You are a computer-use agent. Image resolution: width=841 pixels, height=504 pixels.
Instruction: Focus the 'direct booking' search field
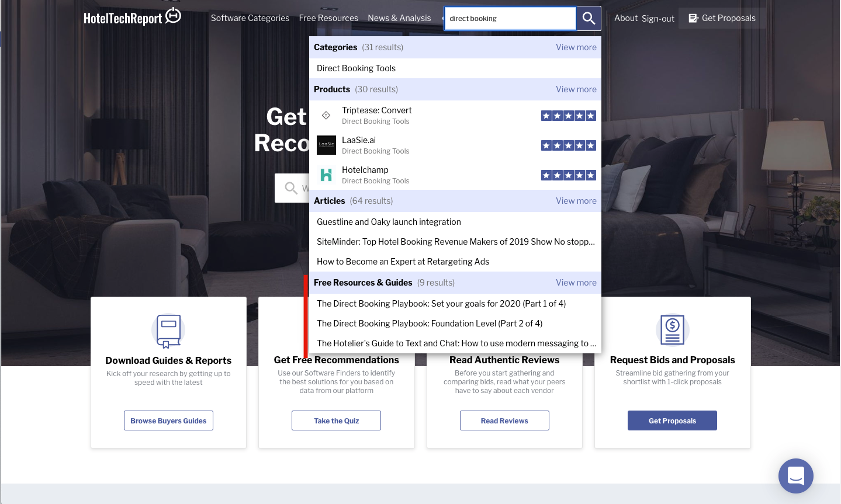510,18
